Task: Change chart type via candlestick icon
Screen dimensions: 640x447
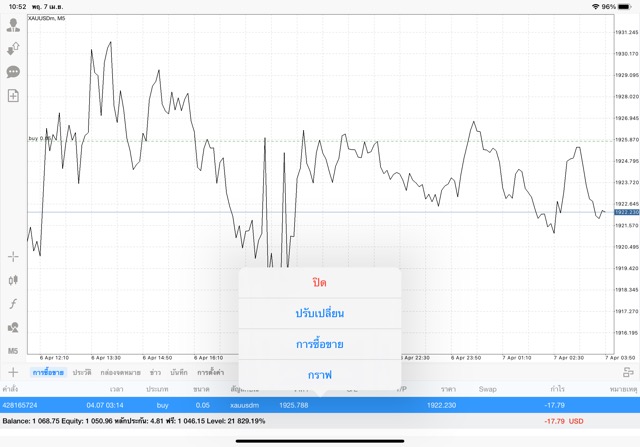Action: pyautogui.click(x=13, y=281)
